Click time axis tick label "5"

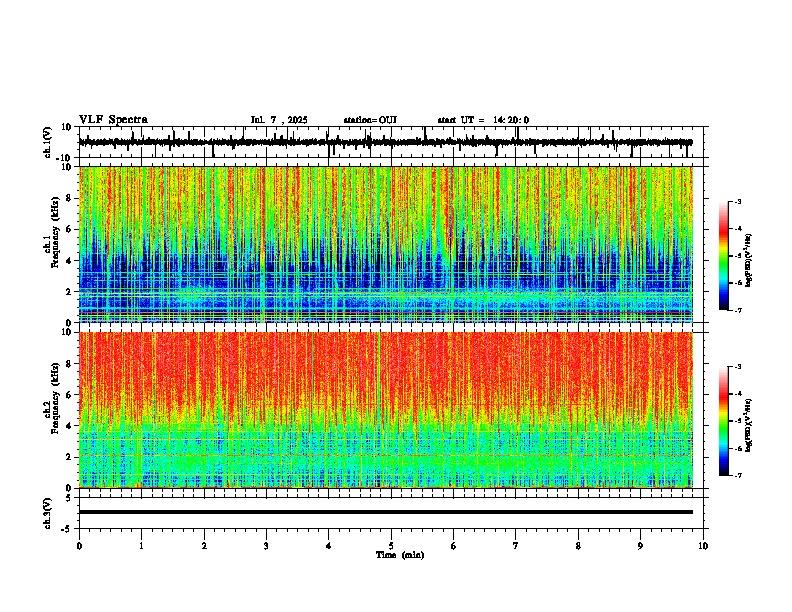tap(391, 546)
